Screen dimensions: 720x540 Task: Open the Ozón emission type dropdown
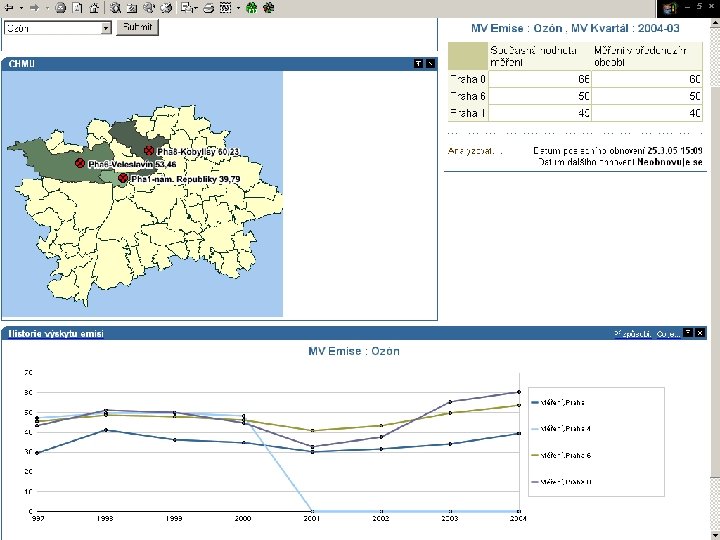pyautogui.click(x=58, y=28)
